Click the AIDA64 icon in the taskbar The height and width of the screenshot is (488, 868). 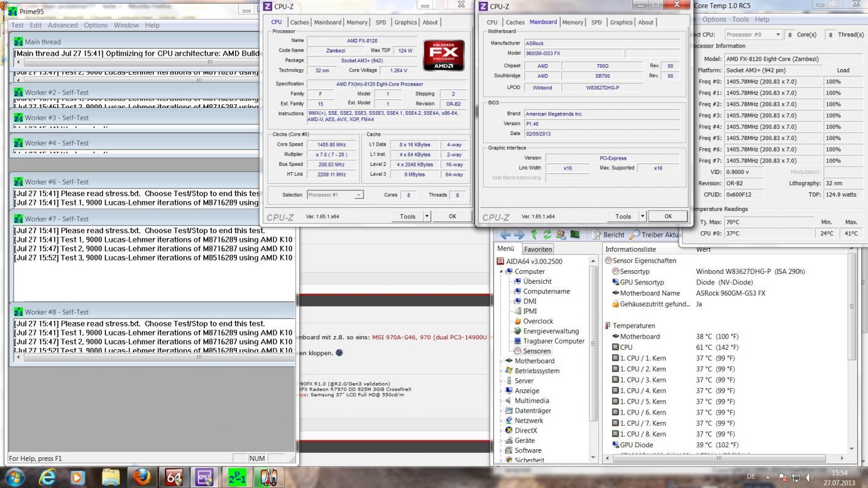click(173, 476)
